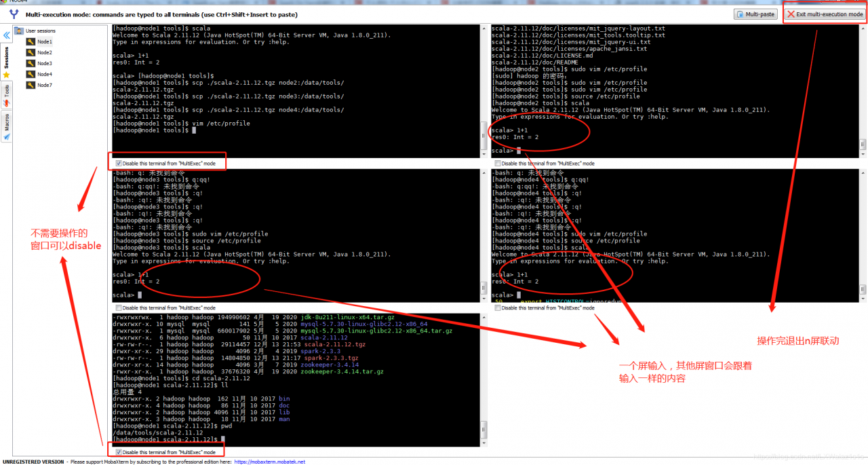Open the mobaxterm.mobatek.net link
Viewport: 868px width, 465px height.
tap(270, 462)
